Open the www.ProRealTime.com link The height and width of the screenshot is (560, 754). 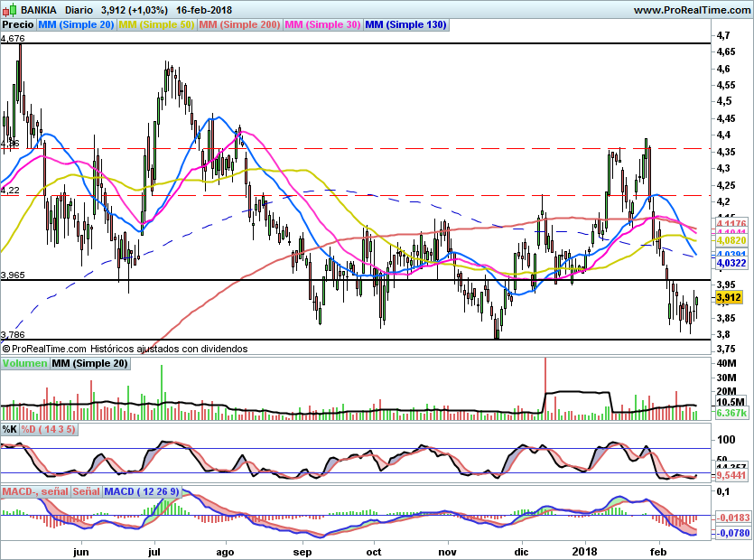click(692, 10)
